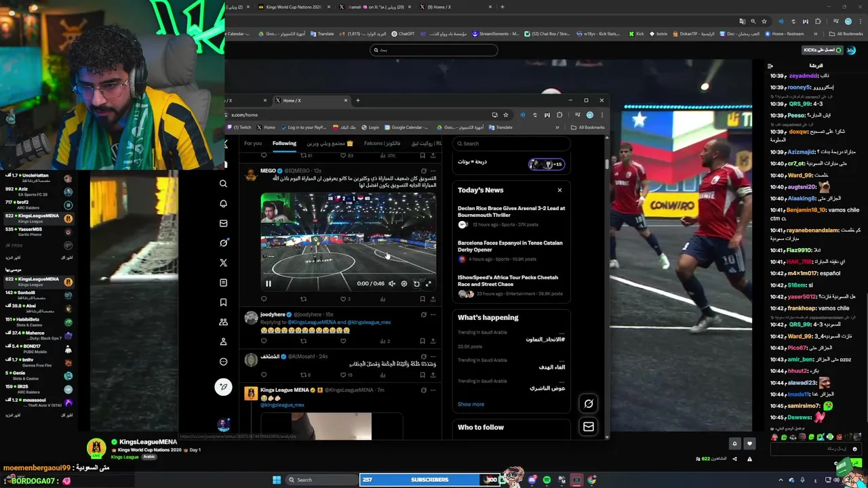Image resolution: width=868 pixels, height=488 pixels.
Task: Switch to Kings World Cup Nations tab
Action: click(294, 7)
